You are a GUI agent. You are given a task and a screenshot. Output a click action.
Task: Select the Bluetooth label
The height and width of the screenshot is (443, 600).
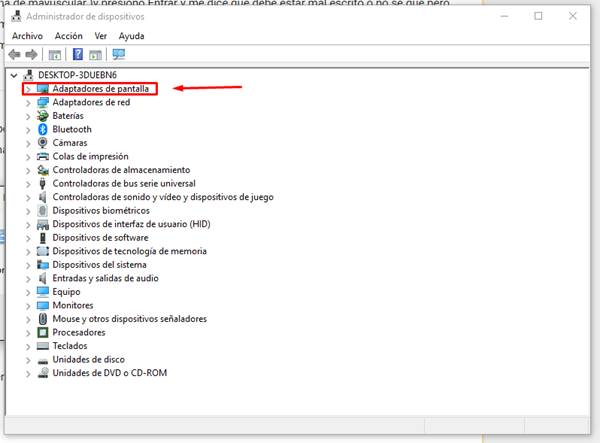(72, 129)
